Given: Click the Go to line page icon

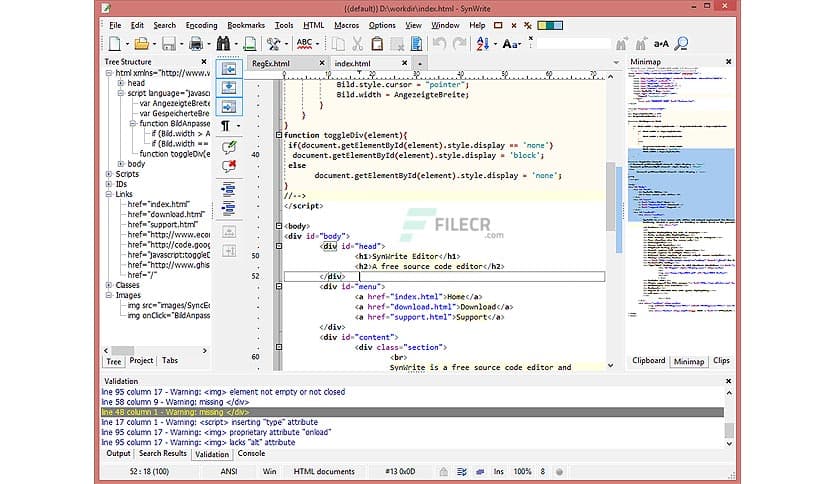Looking at the screenshot, I should [250, 44].
